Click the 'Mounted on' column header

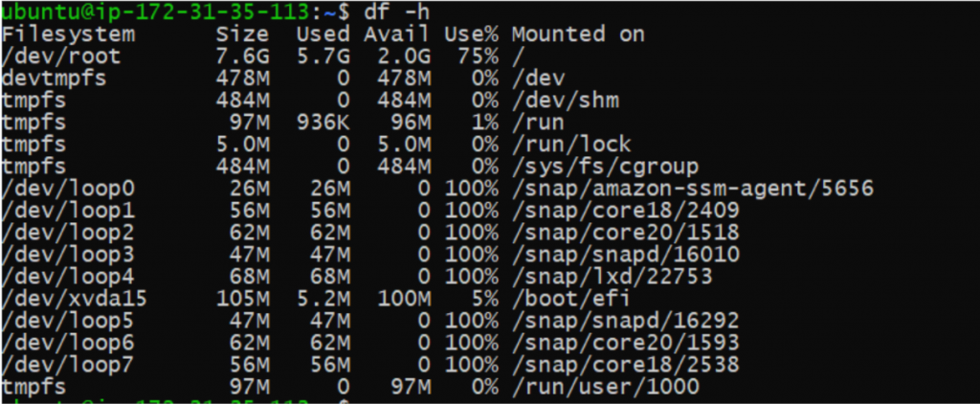pos(578,34)
